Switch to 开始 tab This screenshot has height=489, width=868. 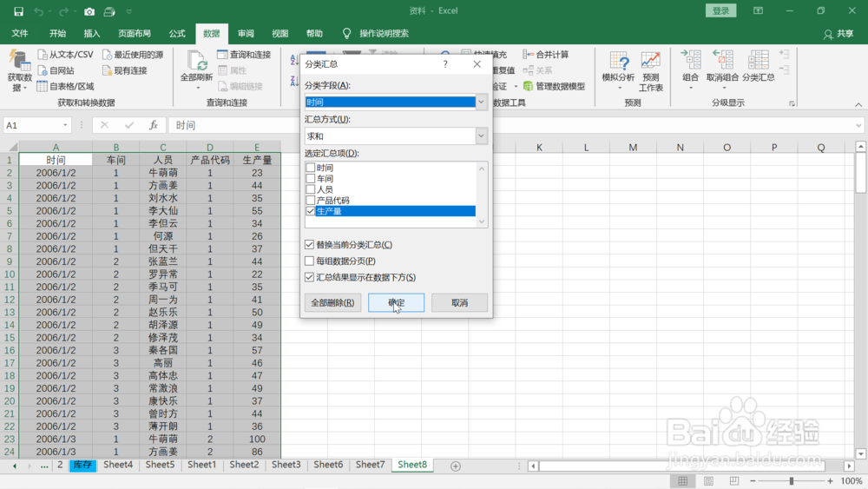[x=57, y=33]
